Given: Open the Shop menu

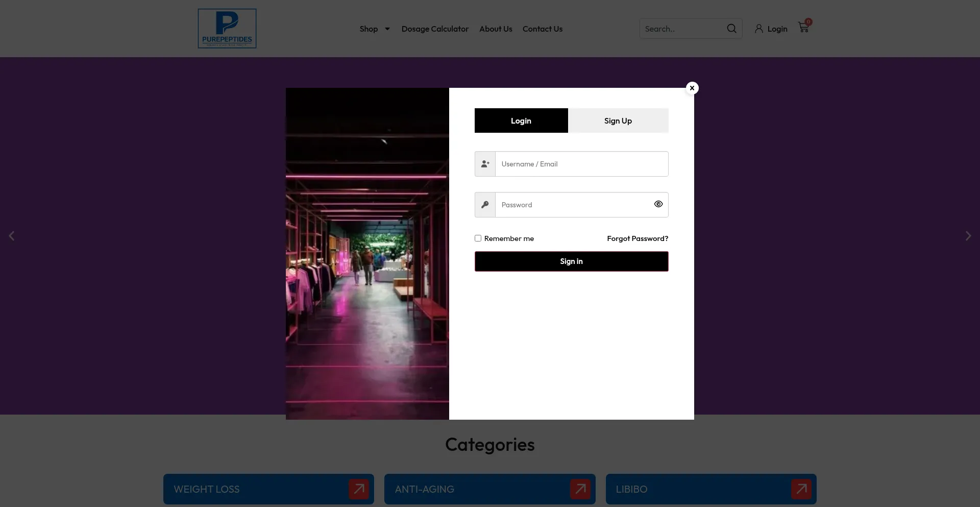Looking at the screenshot, I should coord(369,29).
